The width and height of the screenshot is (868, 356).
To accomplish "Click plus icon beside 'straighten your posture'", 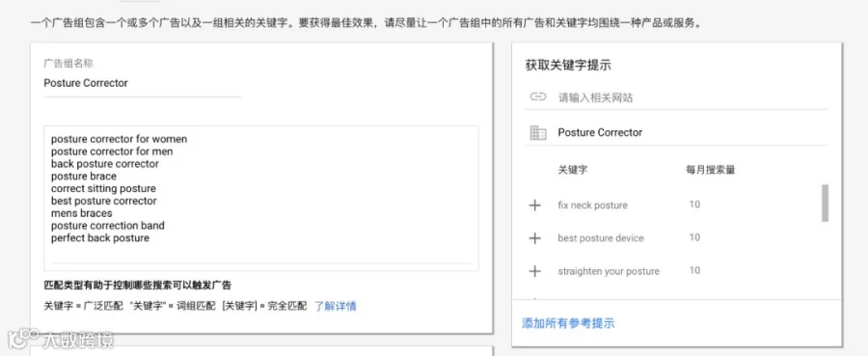I will pos(534,271).
